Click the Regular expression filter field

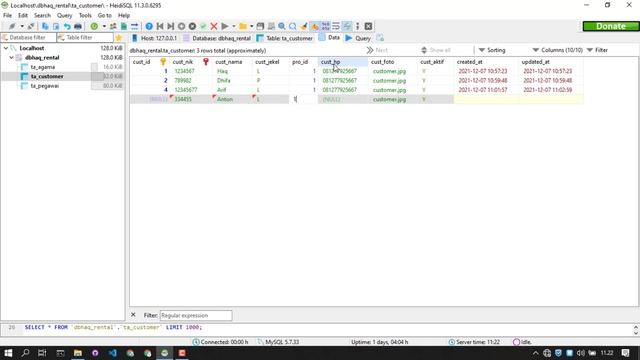196,316
